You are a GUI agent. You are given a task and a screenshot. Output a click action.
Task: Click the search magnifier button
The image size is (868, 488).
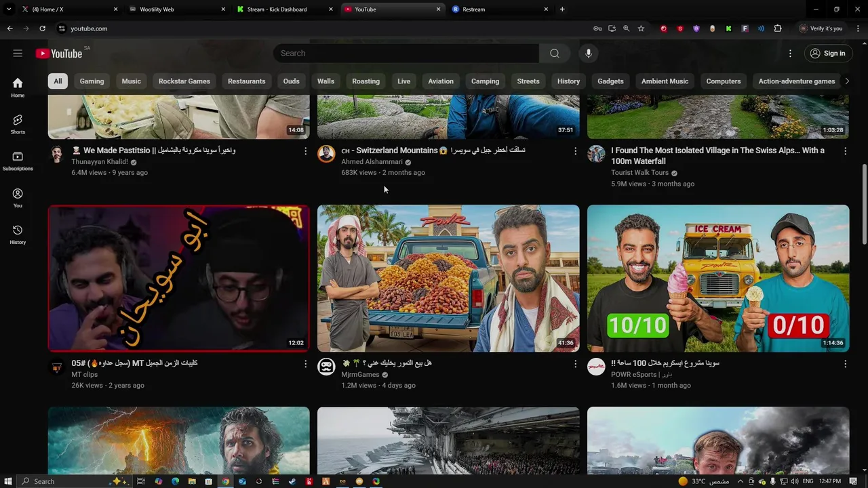click(555, 53)
